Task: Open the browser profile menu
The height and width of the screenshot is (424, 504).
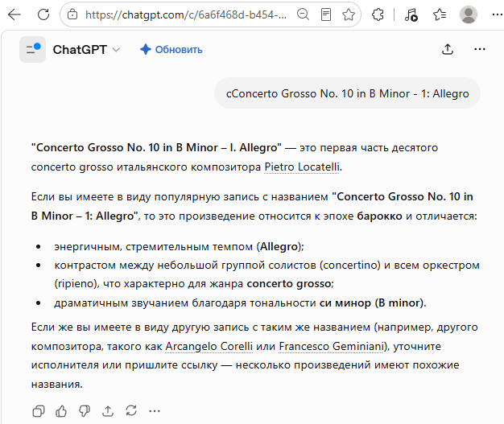Action: [x=469, y=14]
